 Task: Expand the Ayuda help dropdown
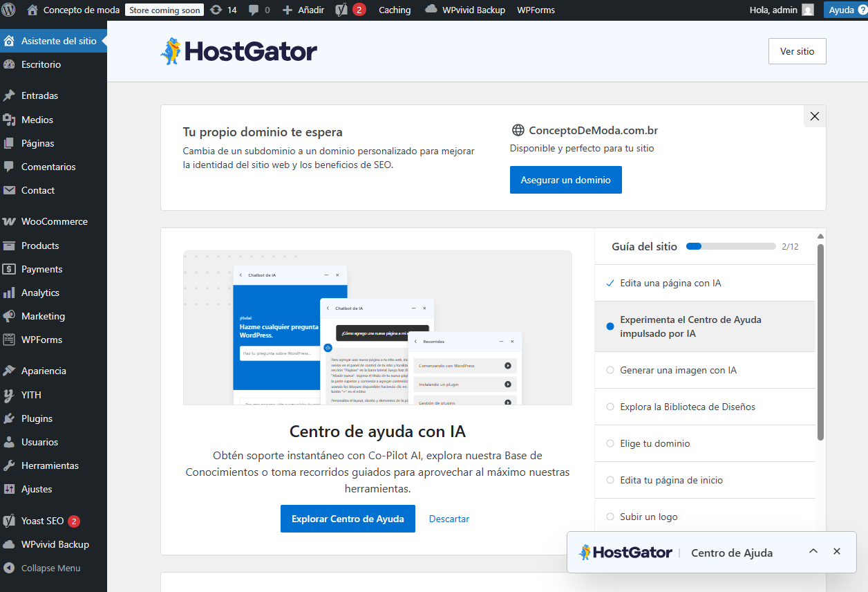pyautogui.click(x=846, y=10)
